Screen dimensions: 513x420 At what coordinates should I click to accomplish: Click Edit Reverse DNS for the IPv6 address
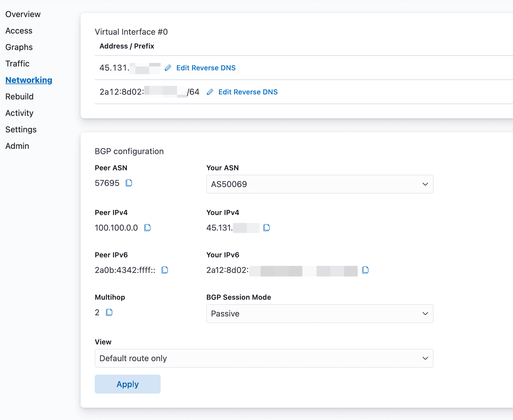248,92
